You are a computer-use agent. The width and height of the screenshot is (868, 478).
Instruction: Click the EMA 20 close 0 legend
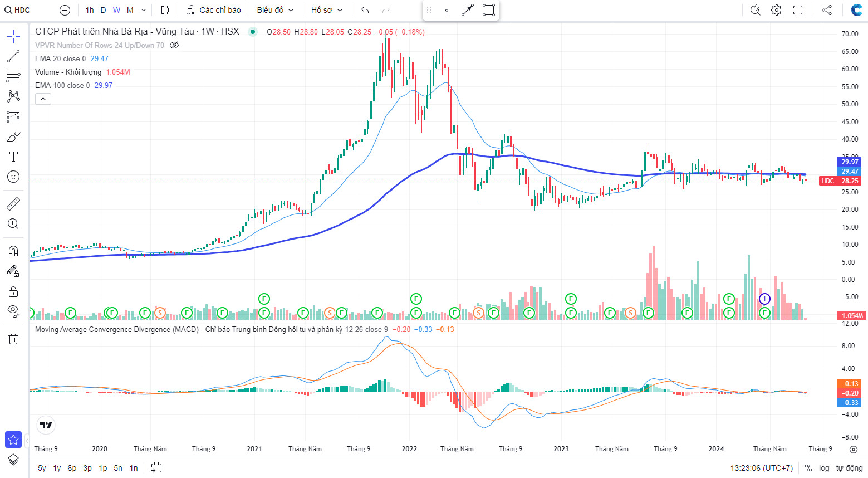[60, 58]
